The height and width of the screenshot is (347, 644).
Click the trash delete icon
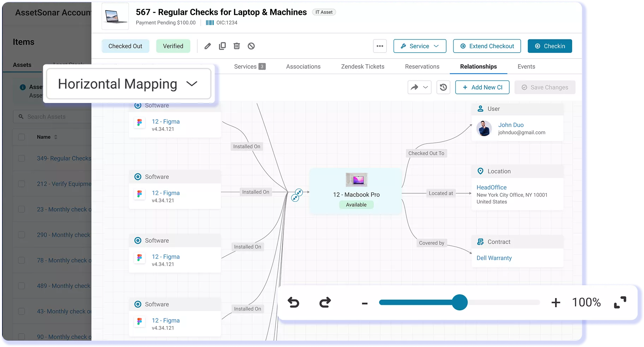pyautogui.click(x=237, y=46)
